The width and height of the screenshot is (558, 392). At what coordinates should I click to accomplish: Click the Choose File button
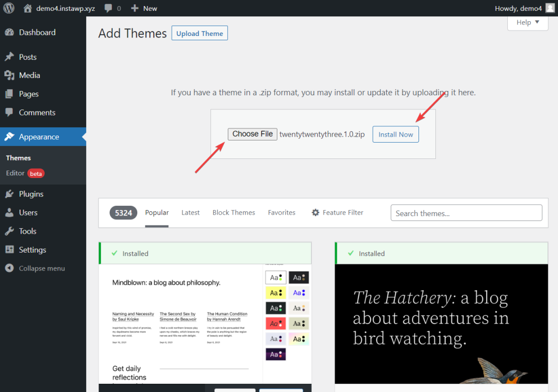pyautogui.click(x=252, y=134)
